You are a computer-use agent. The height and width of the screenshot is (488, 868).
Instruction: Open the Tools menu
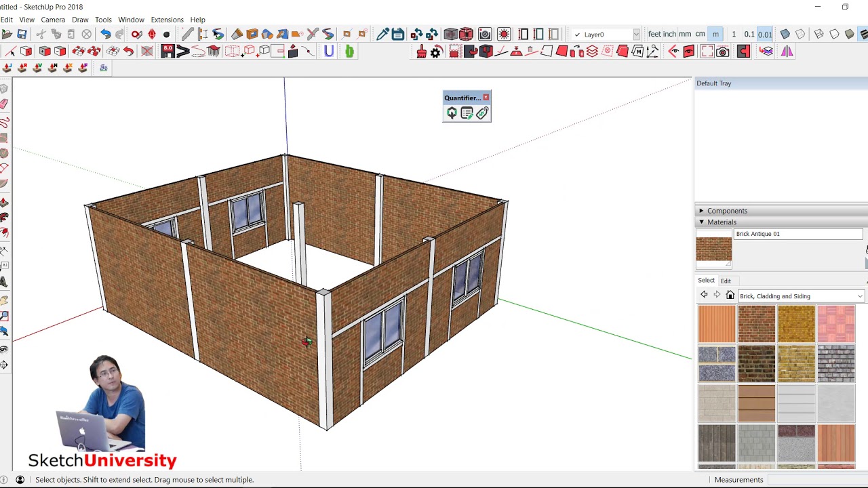point(103,20)
